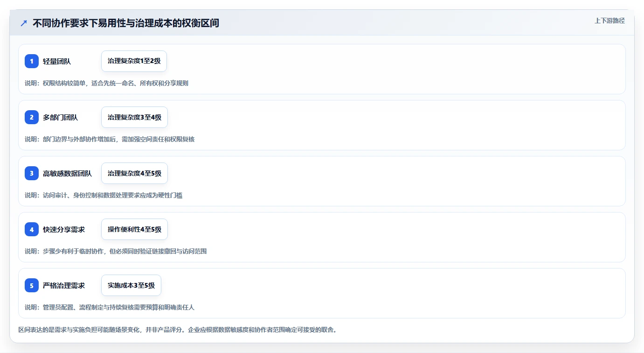The width and height of the screenshot is (644, 353).
Task: Select the 治理复杂度1至2级 pill
Action: point(134,61)
